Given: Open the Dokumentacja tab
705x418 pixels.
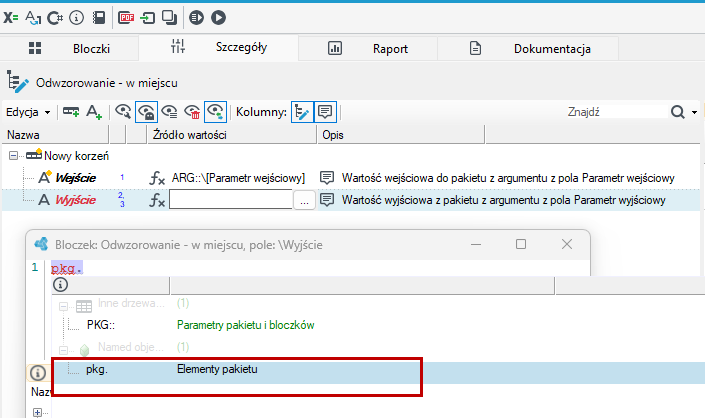Looking at the screenshot, I should pyautogui.click(x=528, y=49).
